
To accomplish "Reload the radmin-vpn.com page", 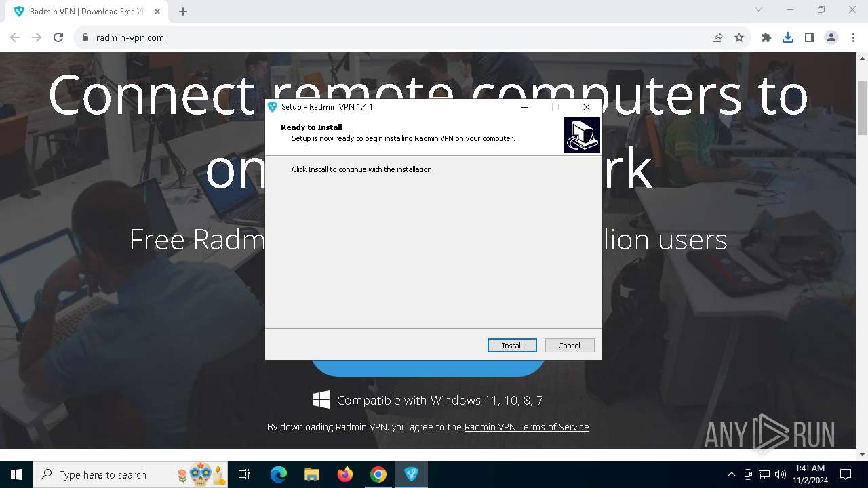I will [58, 37].
